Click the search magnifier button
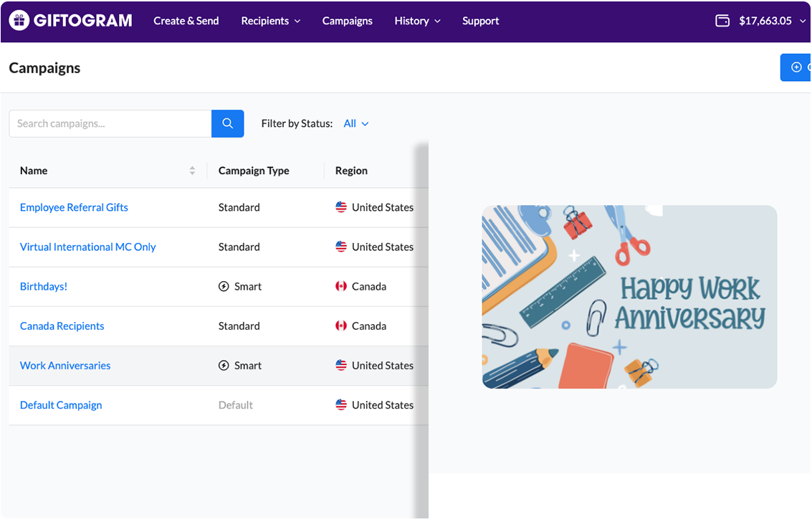 point(227,123)
